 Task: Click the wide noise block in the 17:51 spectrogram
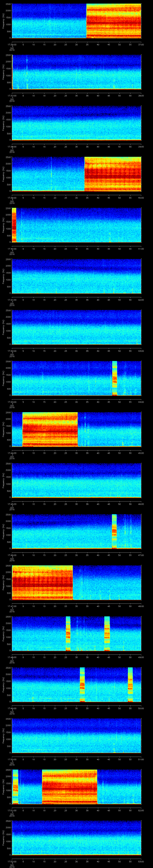point(70,787)
